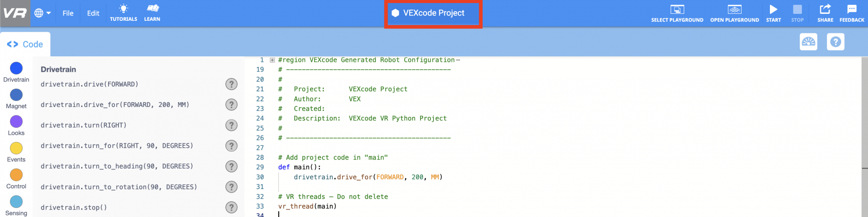Click the VR logo icon
The width and height of the screenshot is (868, 217).
[15, 13]
